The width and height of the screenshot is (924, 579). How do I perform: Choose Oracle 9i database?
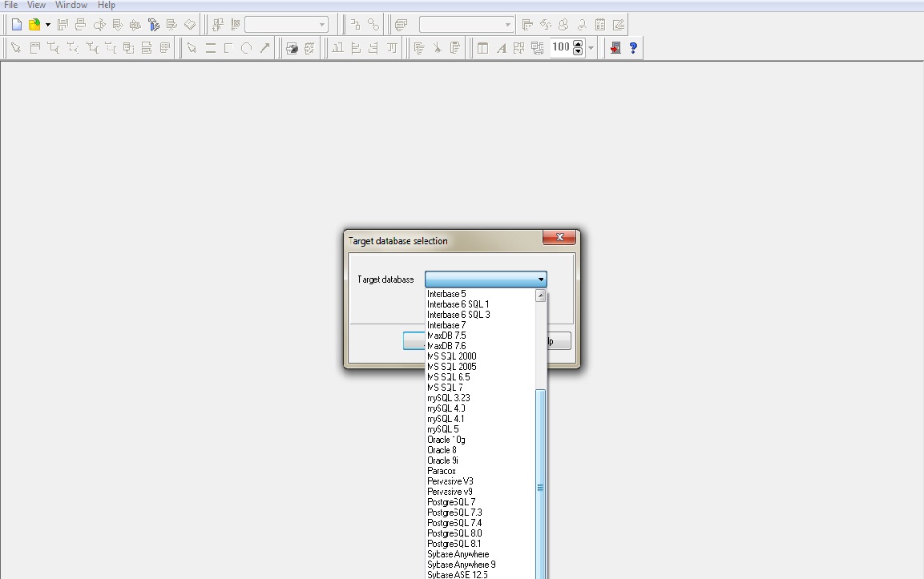[x=480, y=460]
